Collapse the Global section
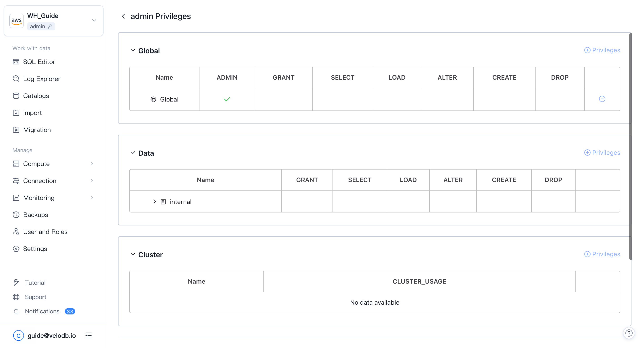Screen dimensions: 644x348 click(x=133, y=50)
